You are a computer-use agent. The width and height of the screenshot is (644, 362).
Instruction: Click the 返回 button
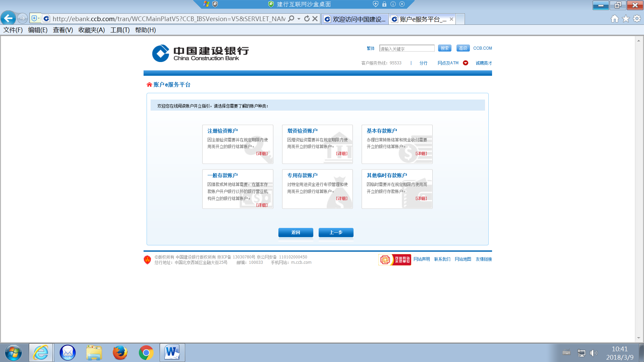click(296, 232)
